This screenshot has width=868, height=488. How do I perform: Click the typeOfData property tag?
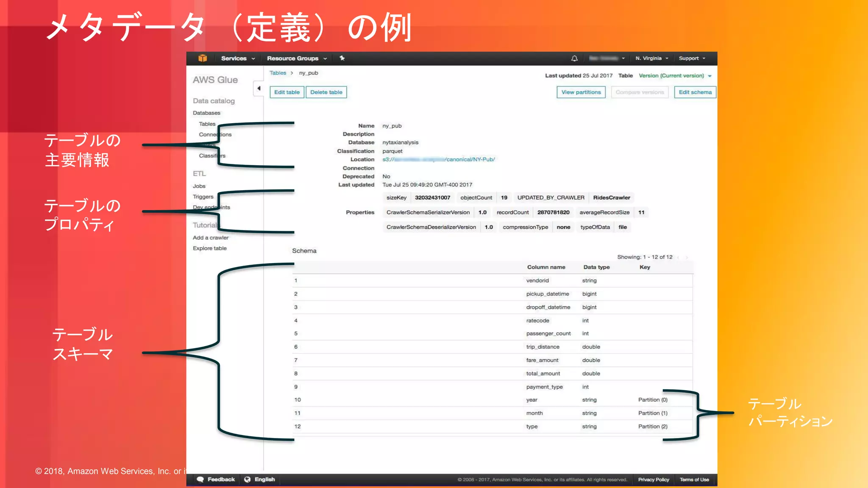pyautogui.click(x=595, y=227)
